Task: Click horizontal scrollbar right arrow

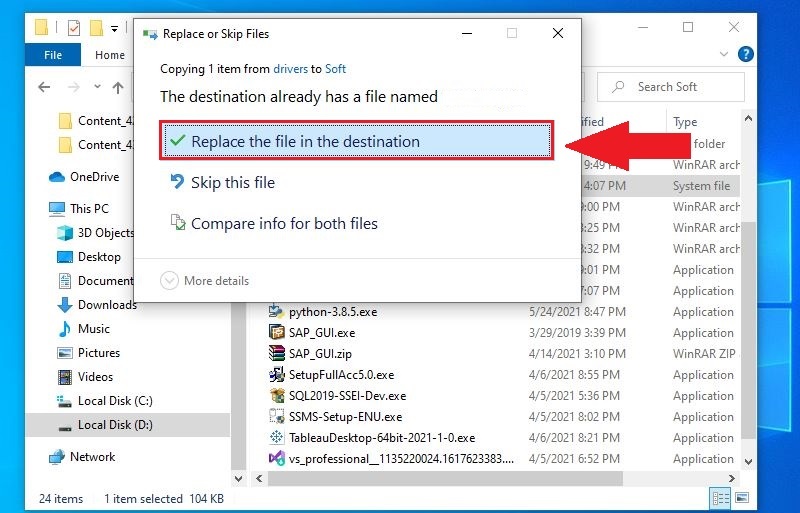Action: (732, 478)
